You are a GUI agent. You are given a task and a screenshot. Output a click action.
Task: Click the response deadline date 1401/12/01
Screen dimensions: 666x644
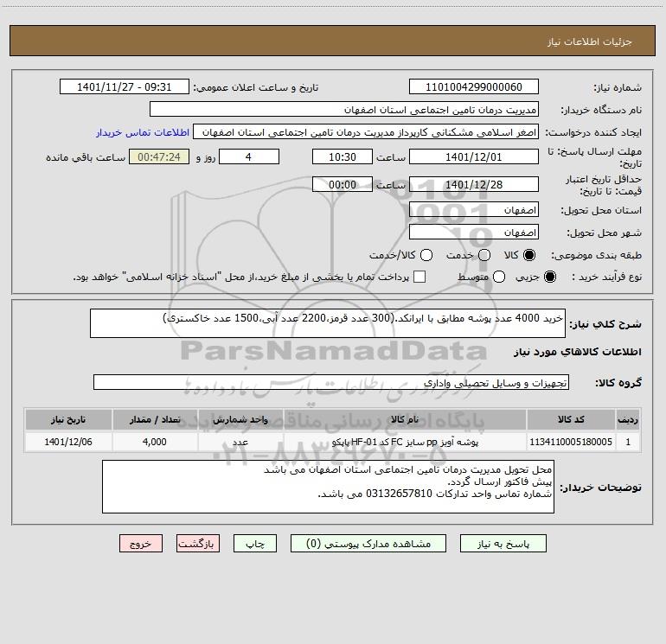coord(474,156)
